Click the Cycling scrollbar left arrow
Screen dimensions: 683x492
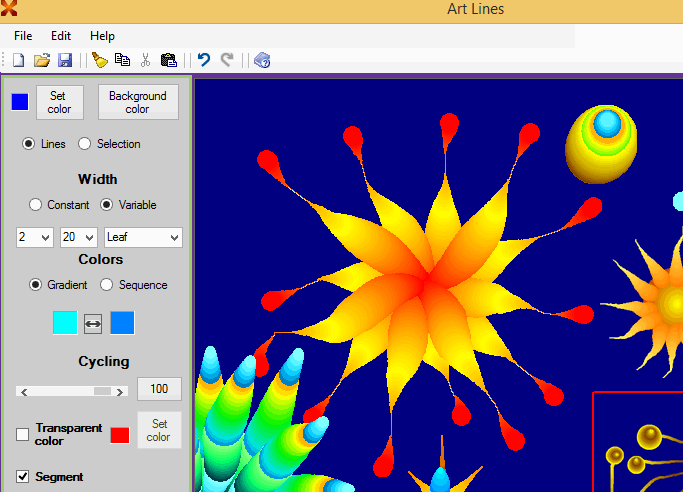click(x=24, y=392)
